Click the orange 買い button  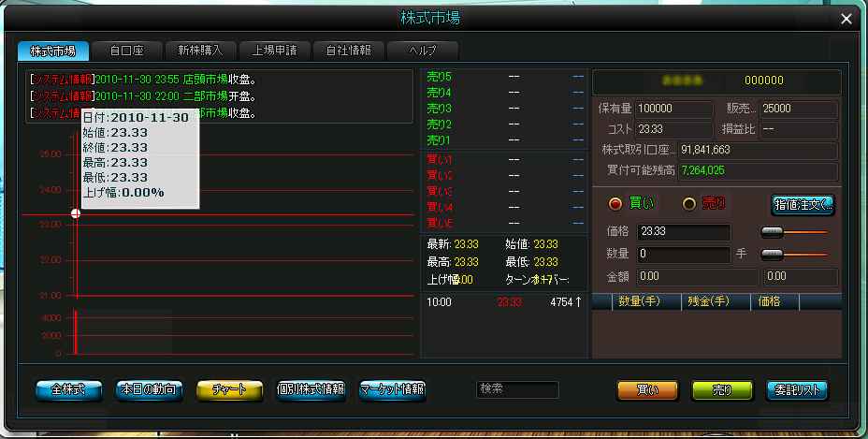tap(647, 390)
